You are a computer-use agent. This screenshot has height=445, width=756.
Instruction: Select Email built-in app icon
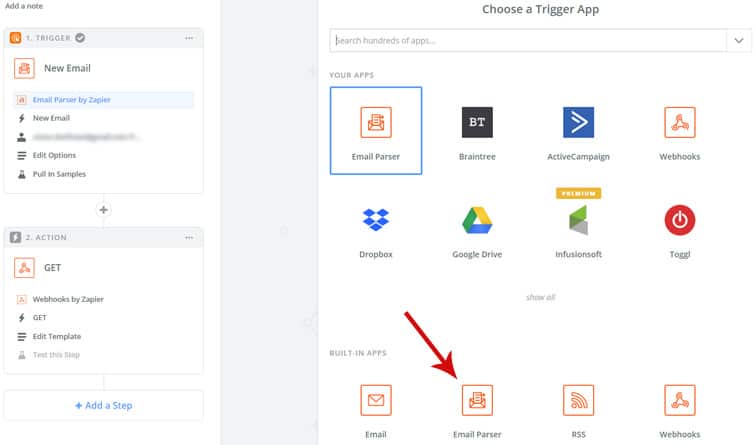coord(376,399)
